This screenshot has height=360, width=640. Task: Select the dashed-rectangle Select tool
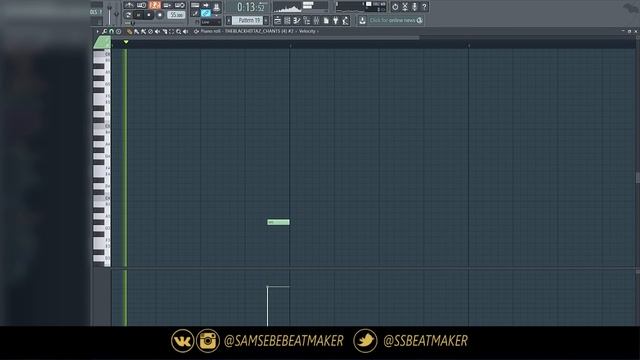[x=171, y=31]
